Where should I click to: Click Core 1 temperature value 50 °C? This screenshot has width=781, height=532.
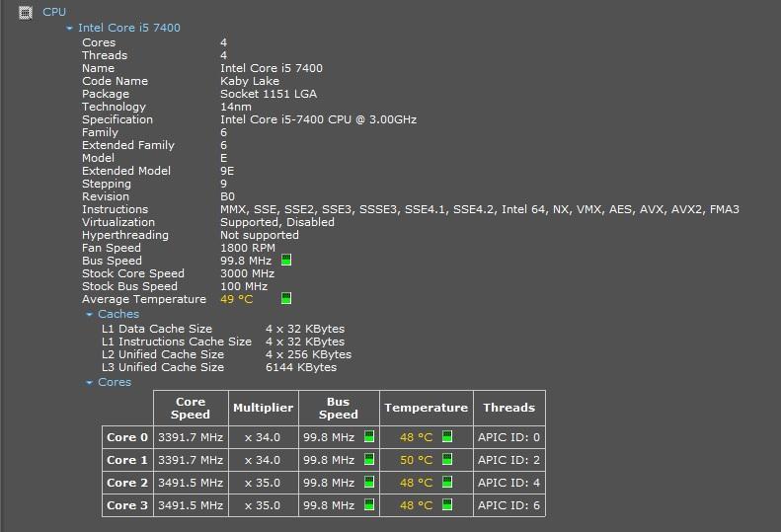tap(417, 460)
